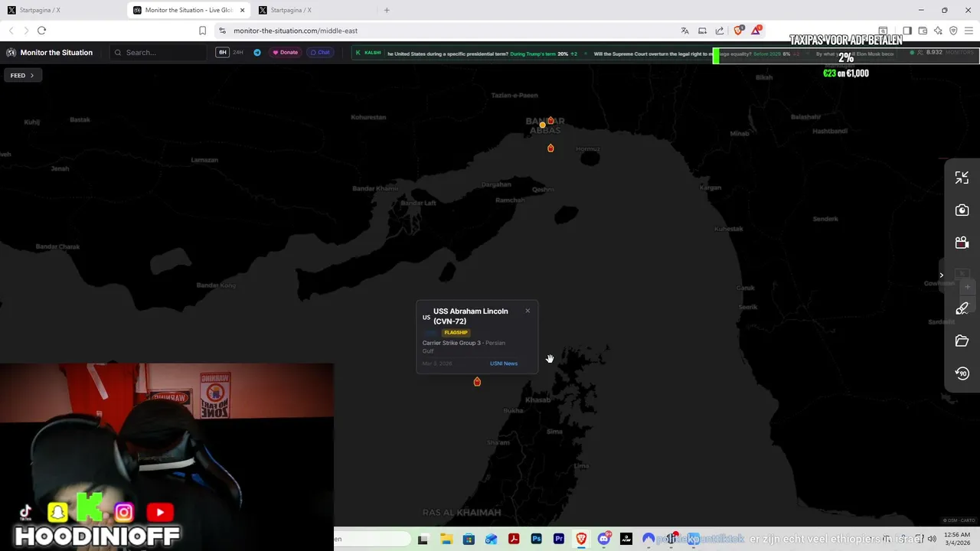Open Discord from the taskbar
The height and width of the screenshot is (551, 980).
pyautogui.click(x=604, y=540)
